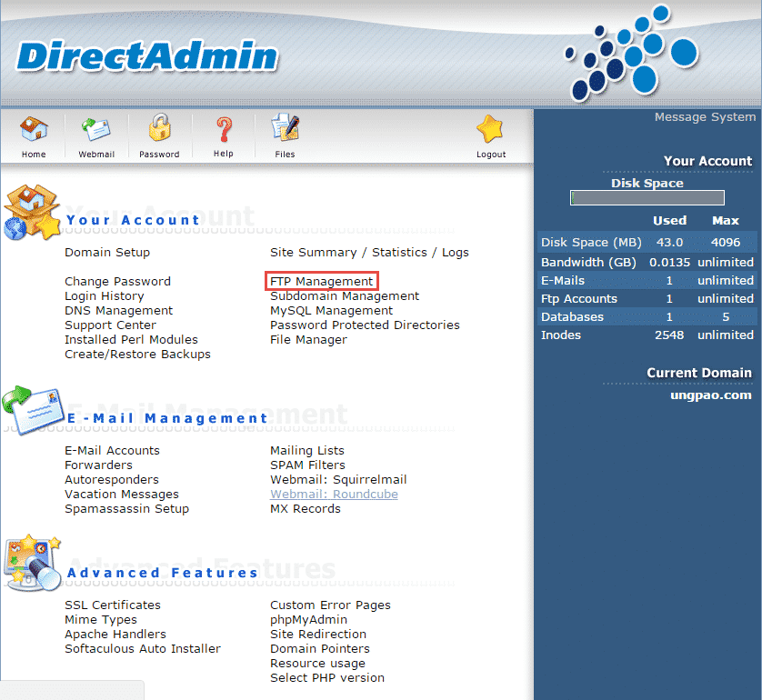
Task: Click the Disk Space usage bar
Action: (x=647, y=197)
